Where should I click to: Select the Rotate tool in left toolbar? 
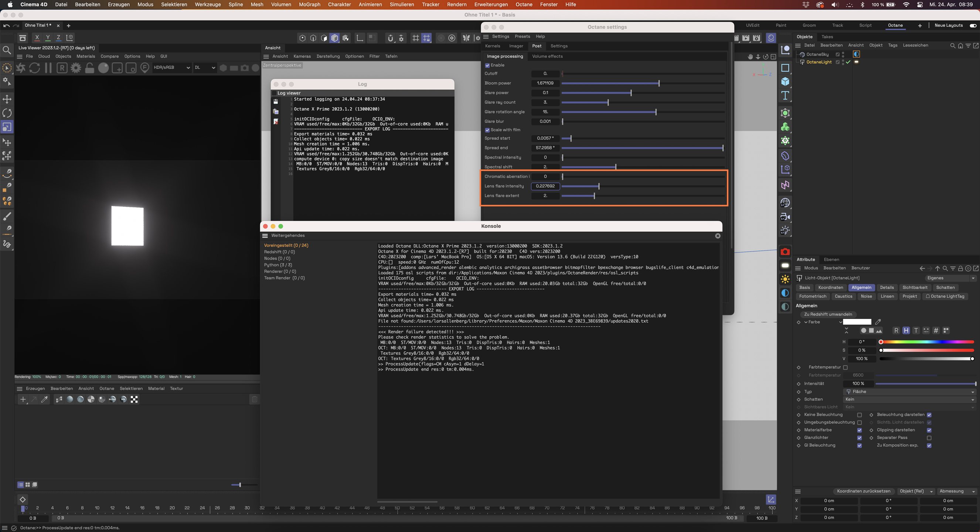pos(7,113)
